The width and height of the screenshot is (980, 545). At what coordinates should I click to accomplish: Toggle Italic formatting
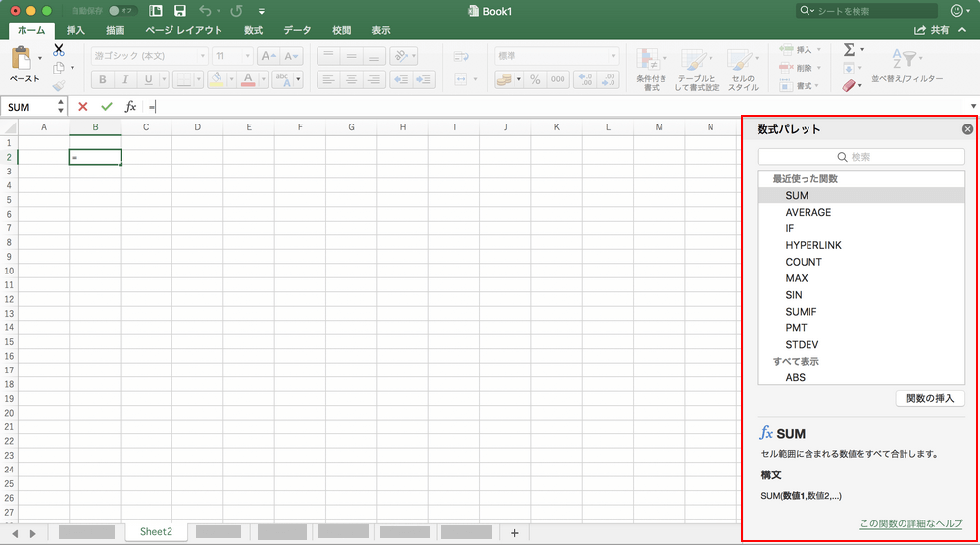click(x=125, y=79)
